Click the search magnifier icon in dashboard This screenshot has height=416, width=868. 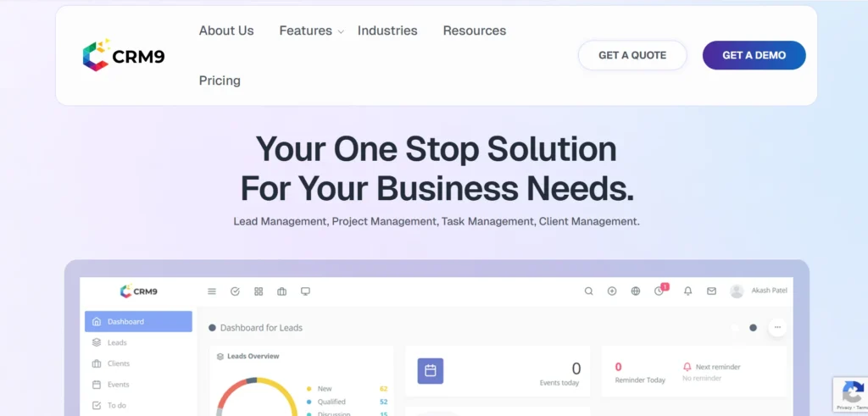pyautogui.click(x=589, y=291)
